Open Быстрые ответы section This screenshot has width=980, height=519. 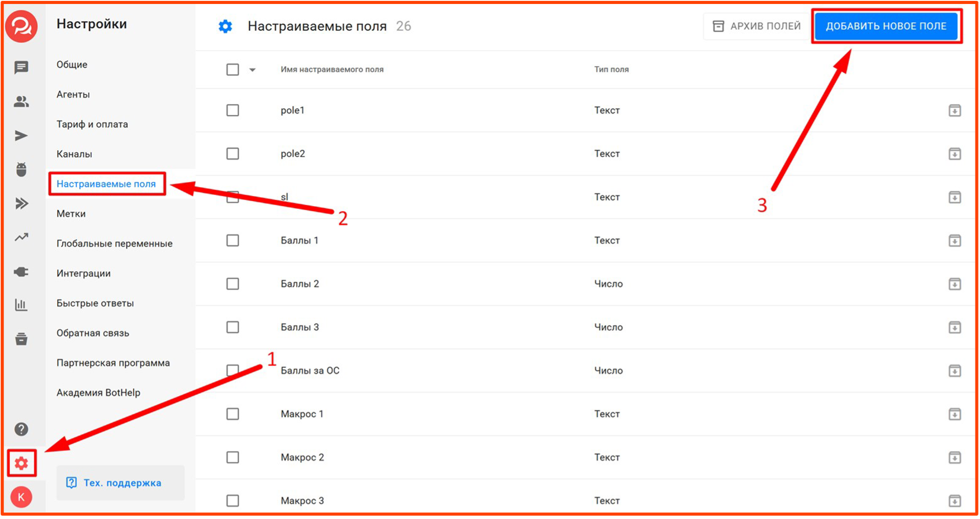pos(95,303)
